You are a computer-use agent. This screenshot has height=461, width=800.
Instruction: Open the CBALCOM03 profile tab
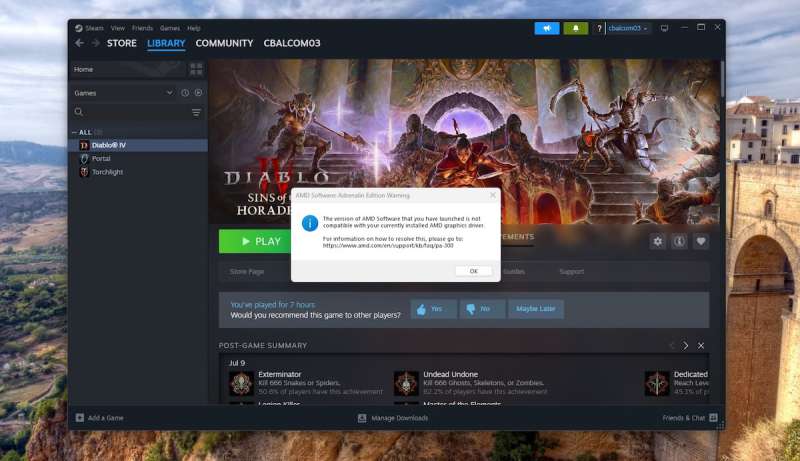click(292, 43)
